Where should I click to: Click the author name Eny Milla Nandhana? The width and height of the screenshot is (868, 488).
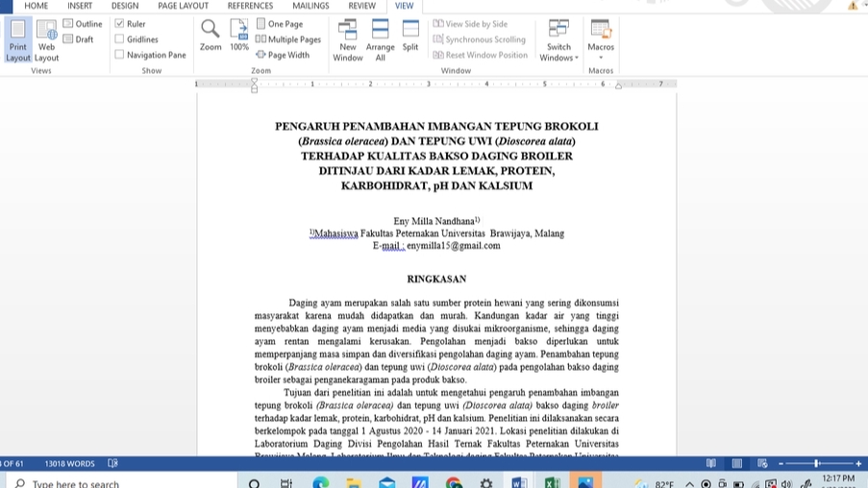[x=434, y=221]
